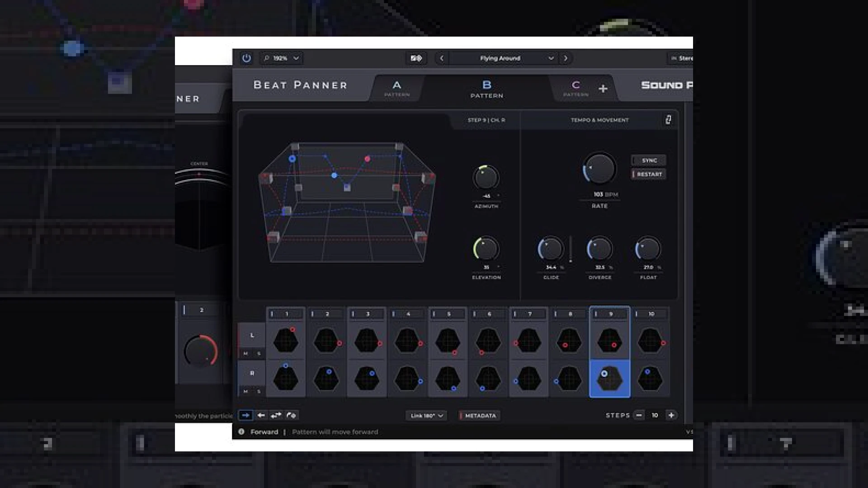
Task: Select step 3 L channel hexagon pad
Action: 367,340
